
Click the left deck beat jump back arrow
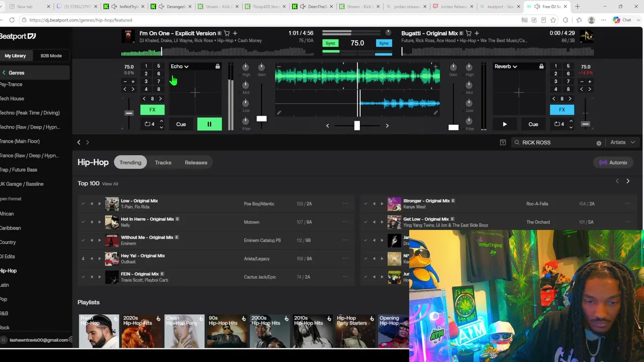pos(144,99)
